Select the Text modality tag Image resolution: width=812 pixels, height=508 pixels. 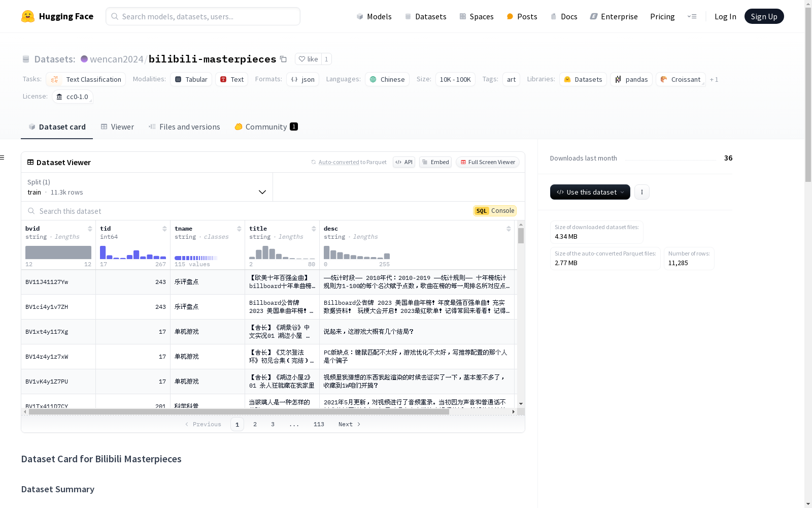coord(232,79)
